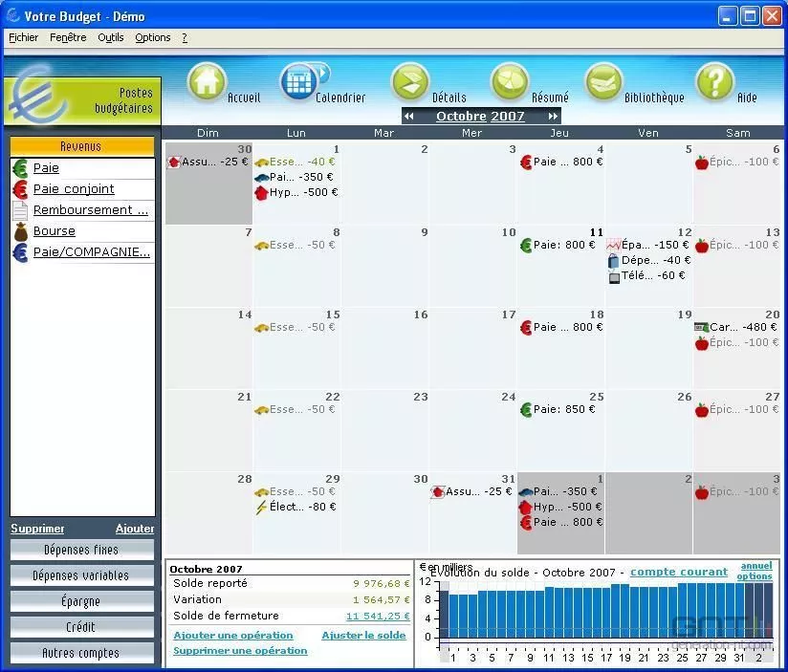Open the Détails icon in the toolbar
The width and height of the screenshot is (788, 672).
tap(411, 83)
